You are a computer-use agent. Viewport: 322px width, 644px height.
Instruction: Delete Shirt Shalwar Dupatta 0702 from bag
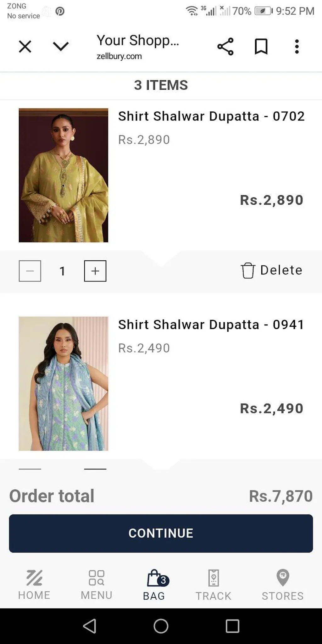pos(271,270)
